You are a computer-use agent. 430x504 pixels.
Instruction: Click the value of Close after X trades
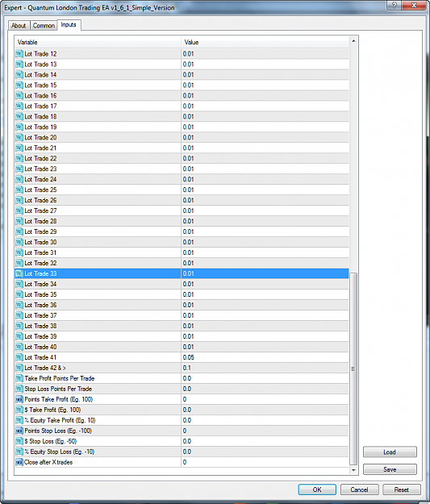(185, 462)
